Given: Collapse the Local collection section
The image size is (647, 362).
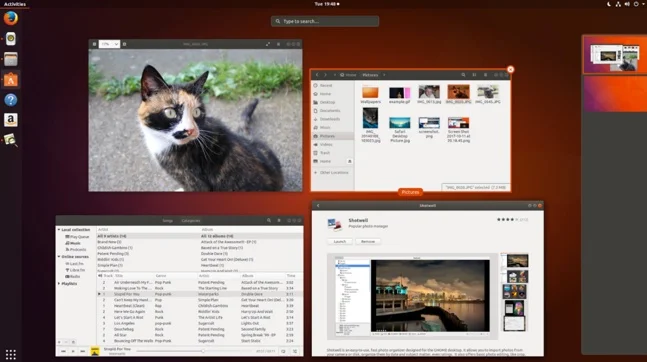Looking at the screenshot, I should (59, 230).
